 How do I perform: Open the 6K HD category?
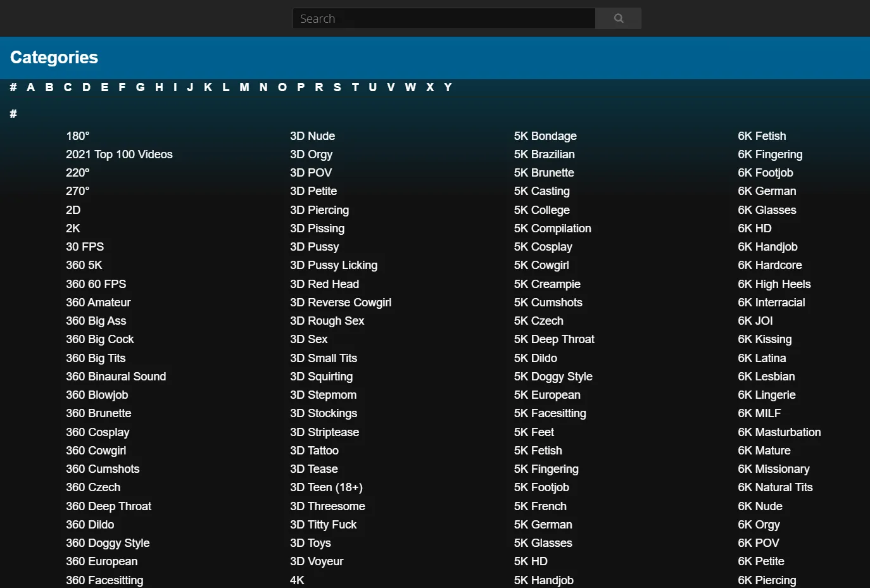point(755,228)
